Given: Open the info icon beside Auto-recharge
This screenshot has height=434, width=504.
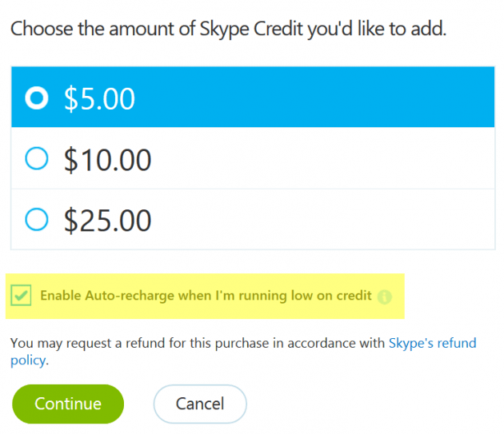Looking at the screenshot, I should [385, 297].
